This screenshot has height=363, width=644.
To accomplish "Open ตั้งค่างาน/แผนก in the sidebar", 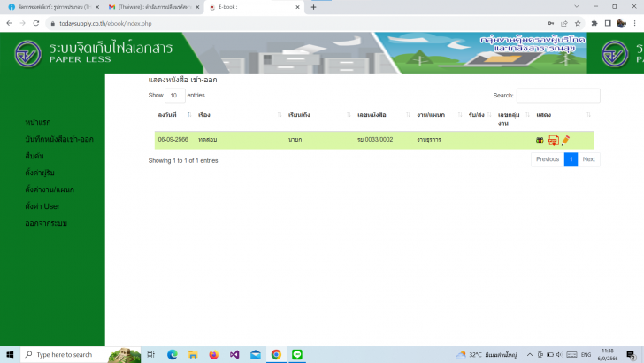I will (50, 189).
